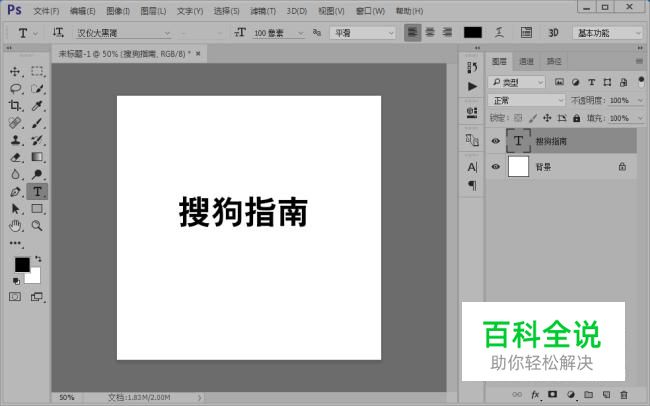
Task: Hide the 搜狗指南 text layer
Action: (495, 141)
